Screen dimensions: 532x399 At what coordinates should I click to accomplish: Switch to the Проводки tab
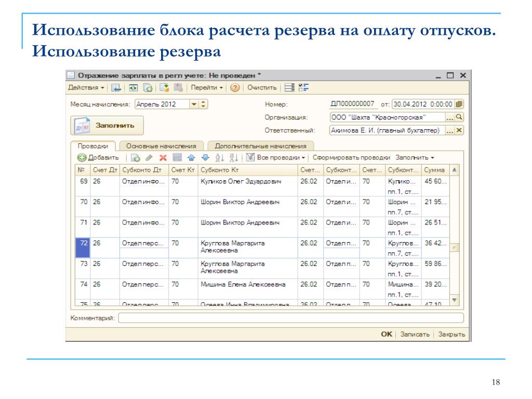click(x=93, y=146)
